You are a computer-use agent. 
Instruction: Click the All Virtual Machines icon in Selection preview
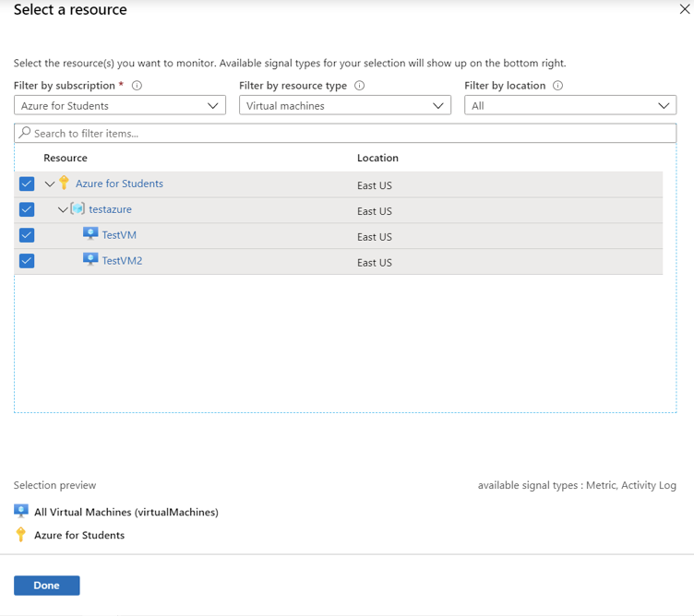point(21,511)
